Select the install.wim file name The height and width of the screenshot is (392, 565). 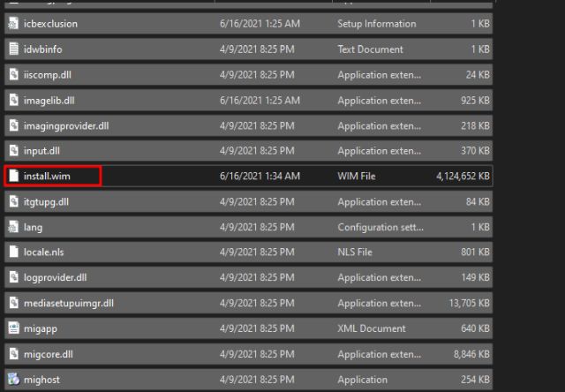(49, 177)
